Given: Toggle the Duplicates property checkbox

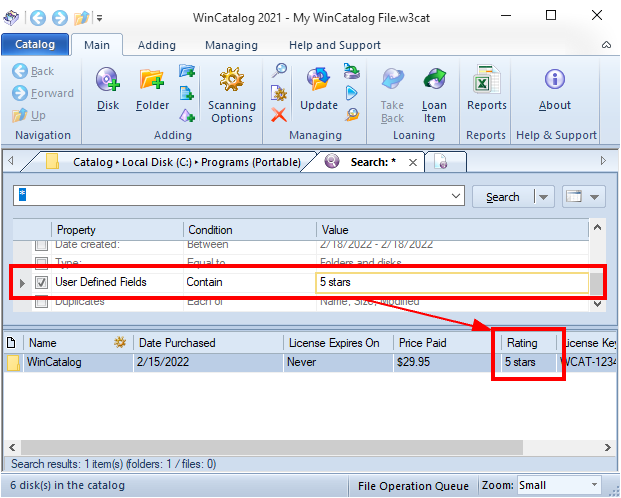Looking at the screenshot, I should [41, 301].
